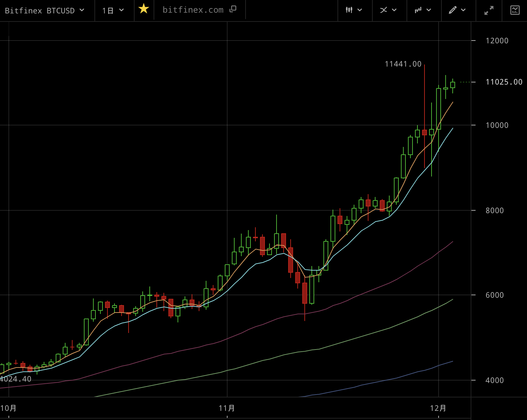The width and height of the screenshot is (527, 420).
Task: Click the popout icon beside bitfinex.com
Action: (x=233, y=10)
